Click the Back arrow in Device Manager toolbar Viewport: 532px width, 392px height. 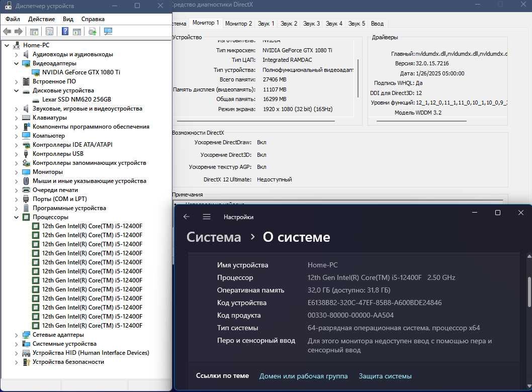pyautogui.click(x=7, y=32)
